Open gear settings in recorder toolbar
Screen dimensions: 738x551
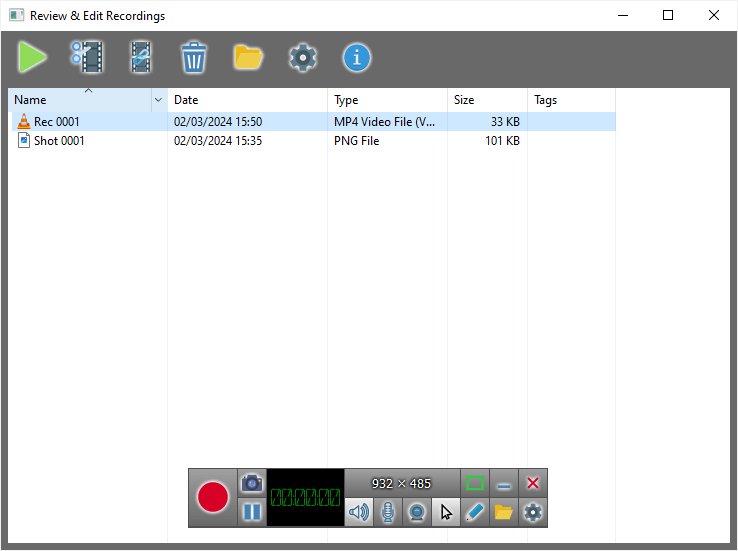(x=533, y=512)
